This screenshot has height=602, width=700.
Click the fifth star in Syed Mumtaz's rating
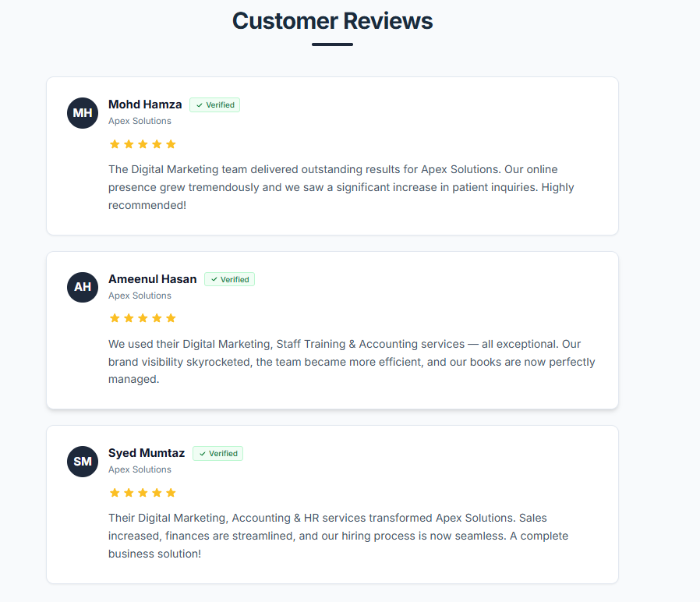(x=171, y=493)
